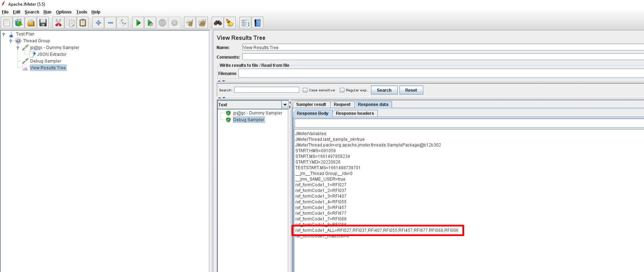The height and width of the screenshot is (272, 644).
Task: Open Search with binoculars icon
Action: point(218,23)
